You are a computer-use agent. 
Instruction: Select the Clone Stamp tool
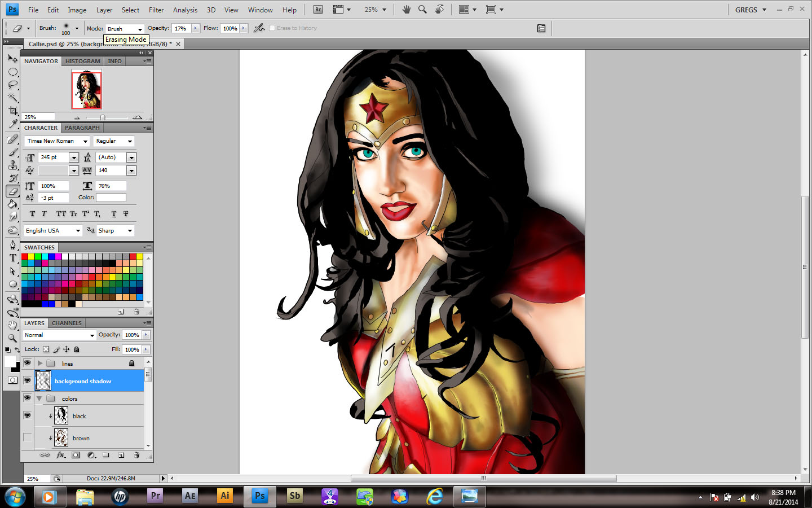12,165
